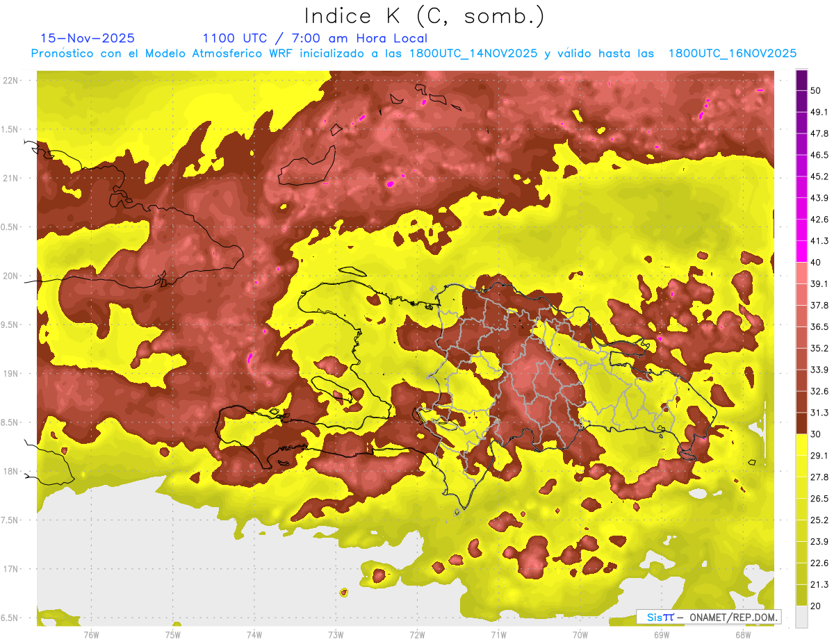834x644 pixels.
Task: Click the colorbar value "50"
Action: [x=816, y=90]
